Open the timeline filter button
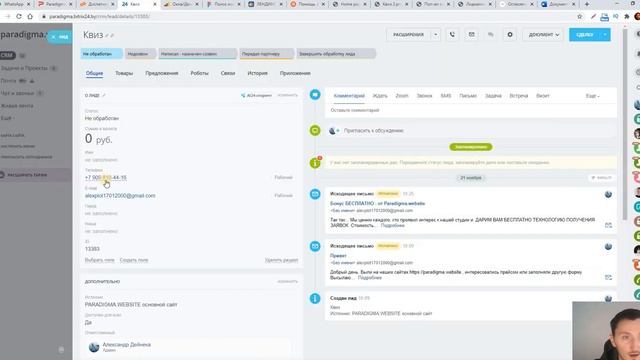The height and width of the screenshot is (360, 640). tap(602, 178)
